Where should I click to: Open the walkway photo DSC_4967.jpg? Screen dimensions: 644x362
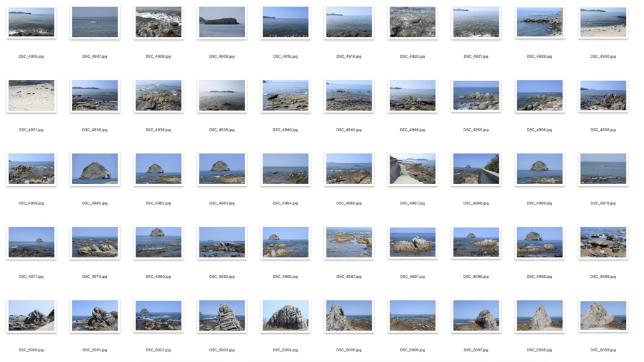pyautogui.click(x=412, y=168)
